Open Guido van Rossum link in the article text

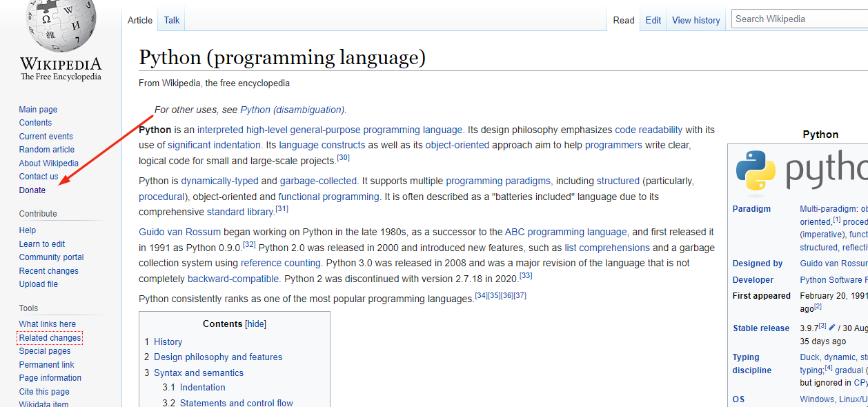(179, 232)
